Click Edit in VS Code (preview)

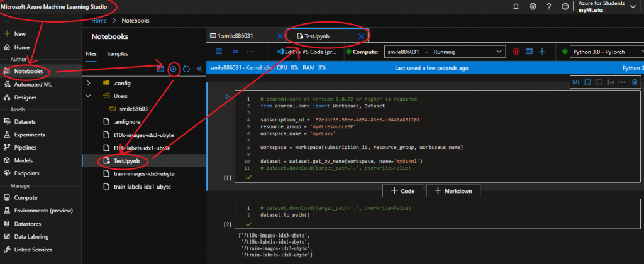(306, 52)
